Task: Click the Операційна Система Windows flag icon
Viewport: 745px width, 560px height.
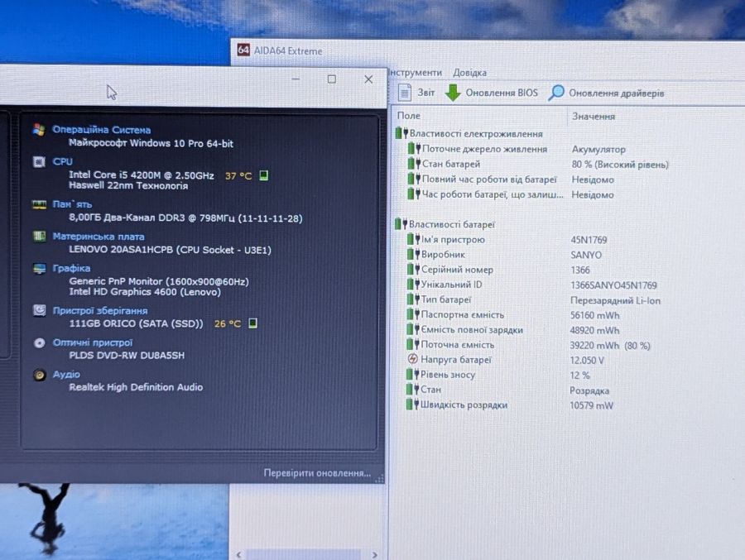Action: tap(39, 129)
